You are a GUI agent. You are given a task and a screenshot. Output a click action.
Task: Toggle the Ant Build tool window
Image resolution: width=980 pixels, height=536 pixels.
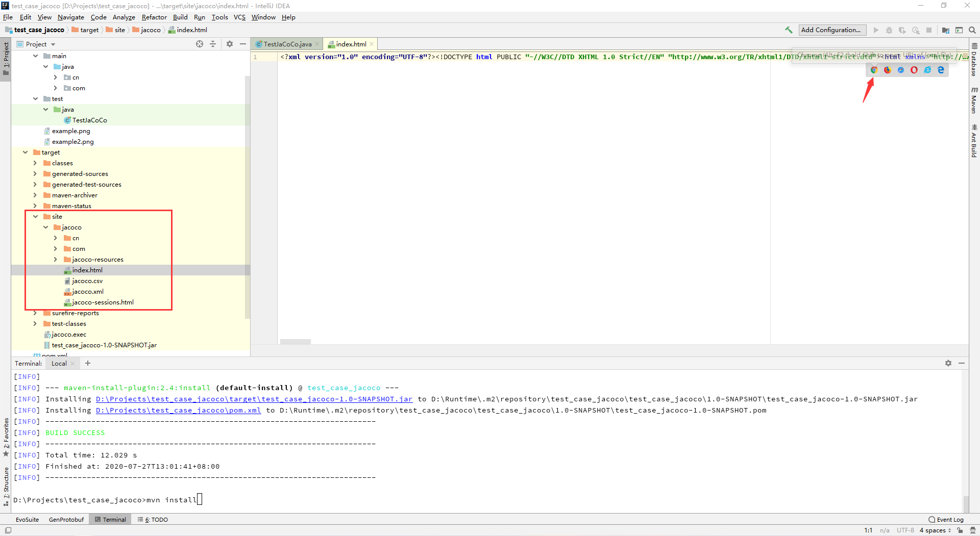click(x=974, y=141)
